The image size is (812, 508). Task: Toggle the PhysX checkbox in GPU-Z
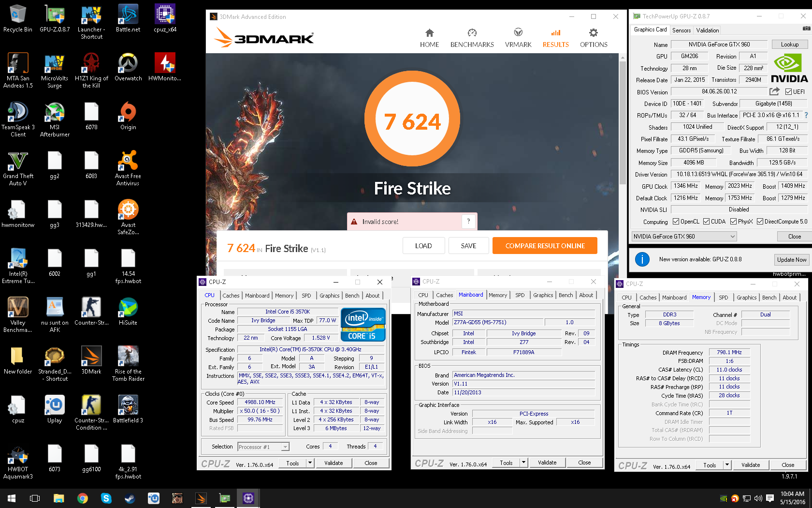[734, 222]
